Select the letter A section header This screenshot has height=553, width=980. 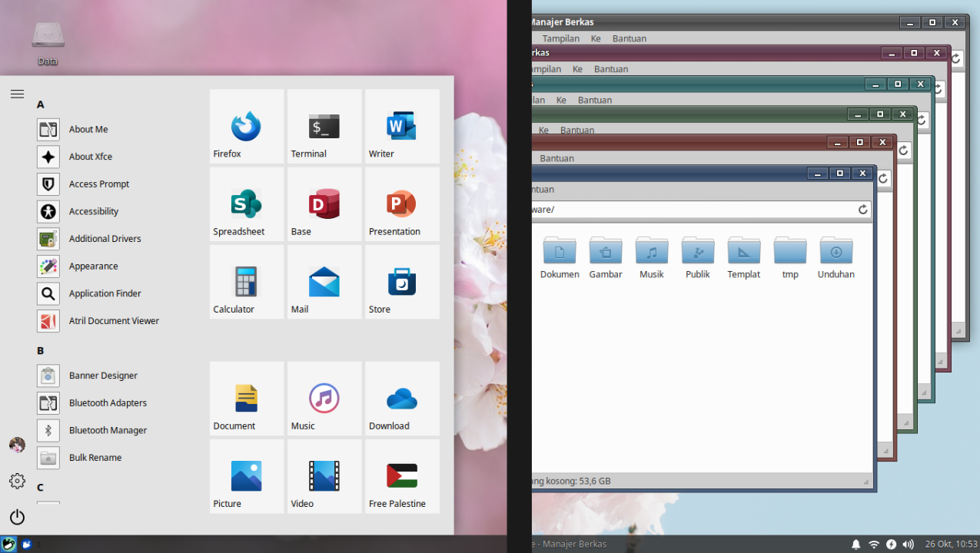(41, 104)
